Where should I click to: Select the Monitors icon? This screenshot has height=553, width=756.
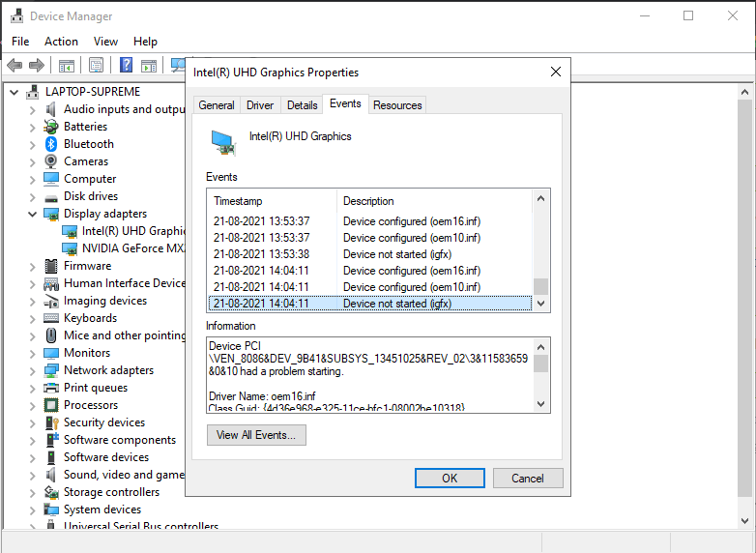pyautogui.click(x=51, y=353)
